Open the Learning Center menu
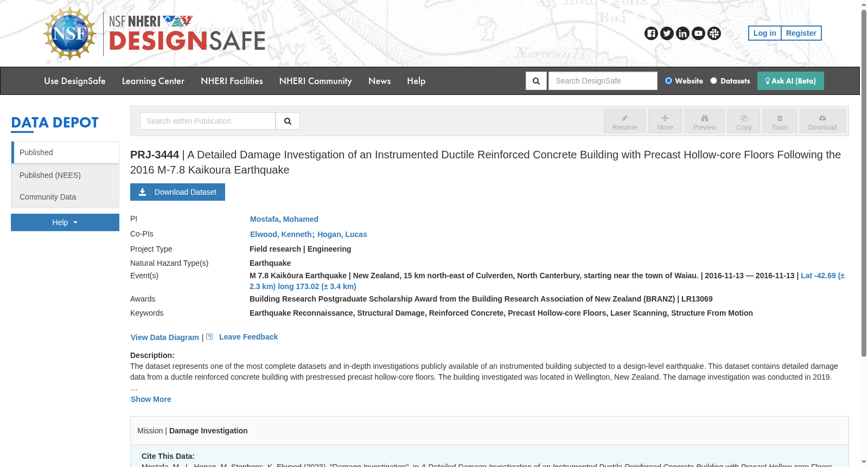Image resolution: width=868 pixels, height=467 pixels. 153,81
